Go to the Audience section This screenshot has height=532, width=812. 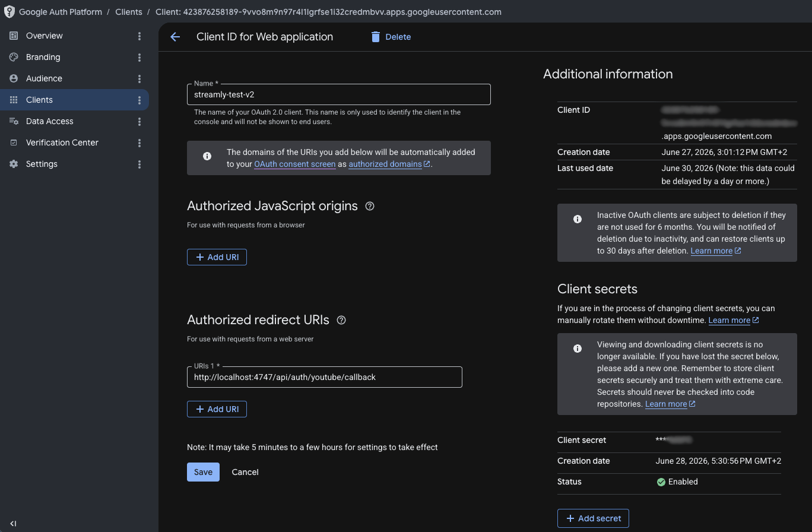tap(44, 78)
